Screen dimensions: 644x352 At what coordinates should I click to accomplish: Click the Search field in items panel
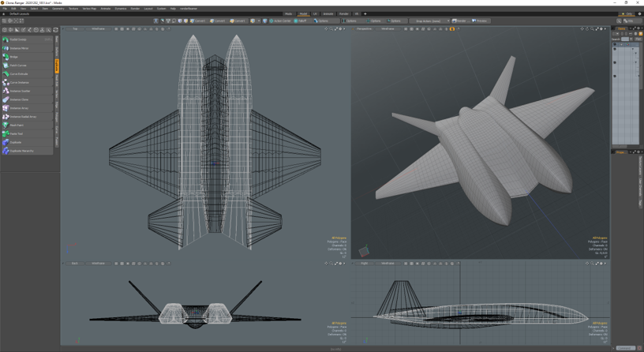(625, 39)
